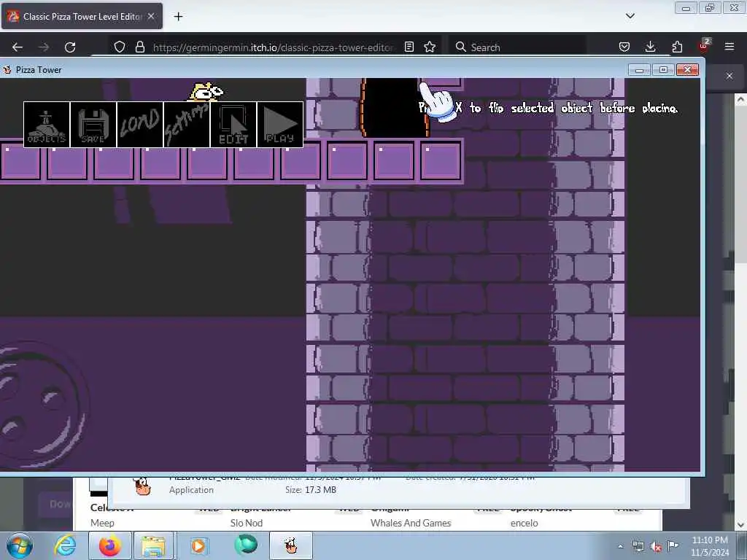This screenshot has height=560, width=747.
Task: Launch Internet Explorer from the taskbar
Action: pos(65,545)
